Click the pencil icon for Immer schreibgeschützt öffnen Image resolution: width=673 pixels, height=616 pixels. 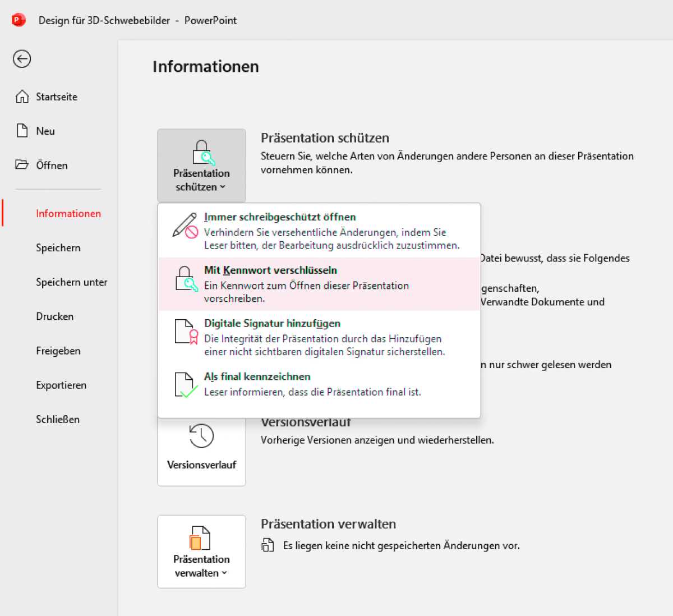(x=184, y=227)
